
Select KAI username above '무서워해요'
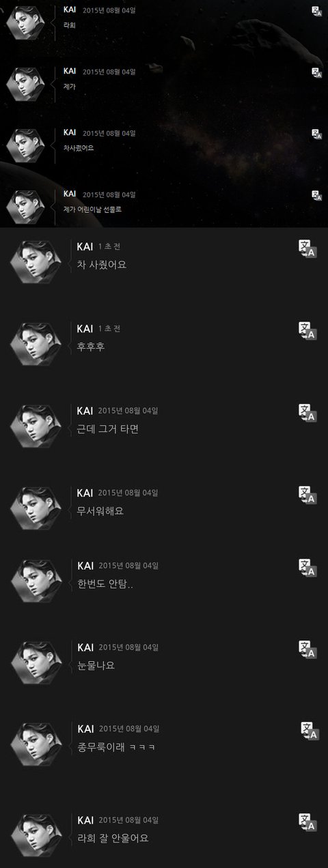click(85, 493)
